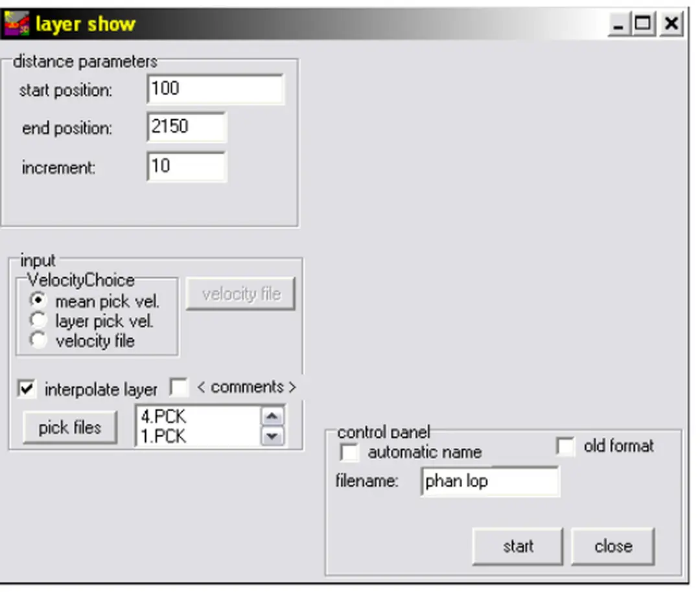This screenshot has height=592, width=700.
Task: Click the filename field containing phan lop
Action: click(489, 481)
